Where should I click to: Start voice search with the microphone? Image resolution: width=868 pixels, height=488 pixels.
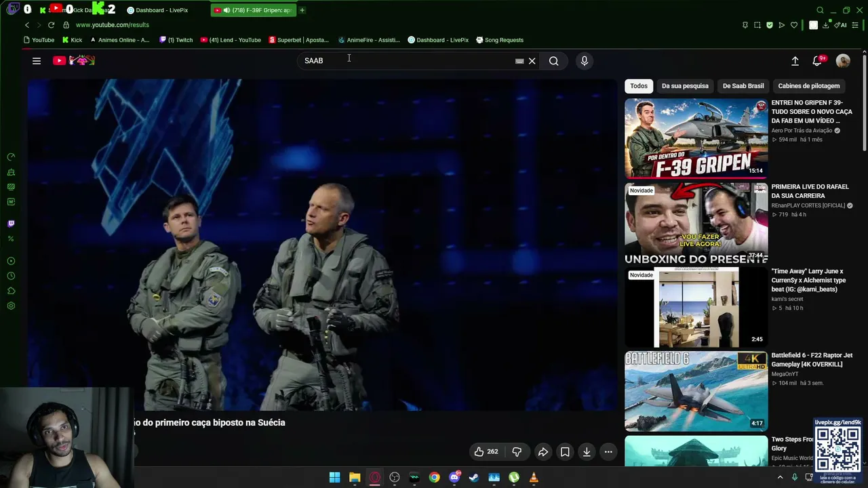point(585,61)
